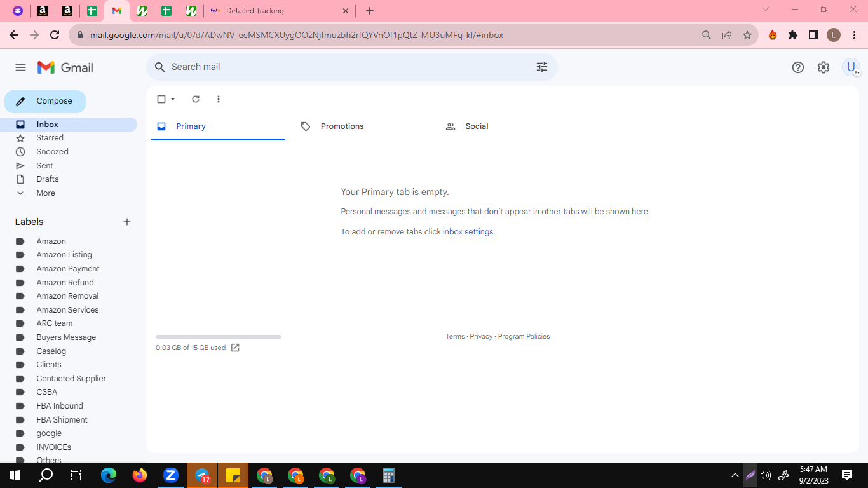Open the Support help icon
Screen dimensions: 868x488
tap(798, 67)
